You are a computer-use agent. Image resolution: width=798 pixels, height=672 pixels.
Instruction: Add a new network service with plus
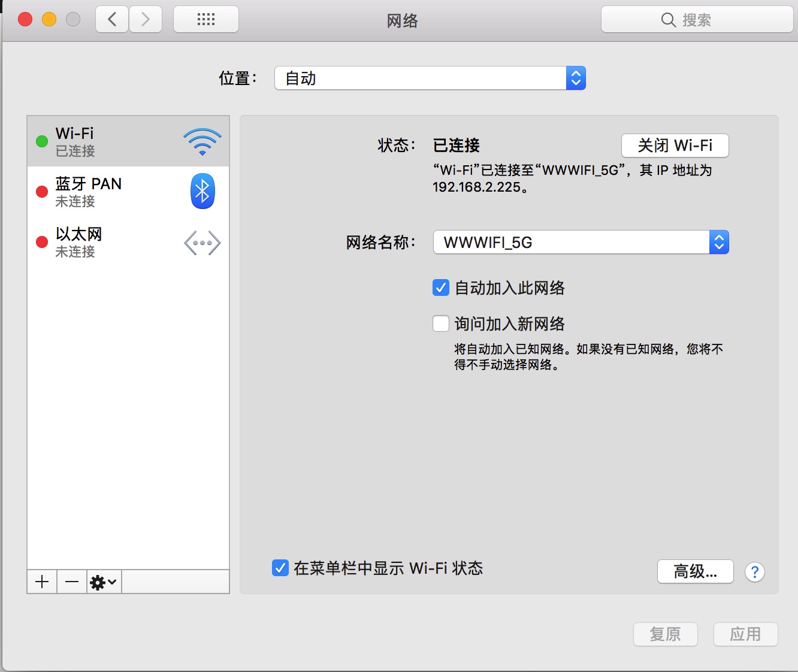coord(42,582)
